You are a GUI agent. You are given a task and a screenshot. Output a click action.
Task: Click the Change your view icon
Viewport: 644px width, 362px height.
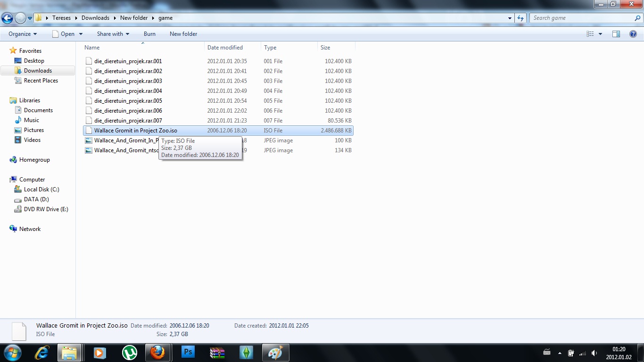pos(590,34)
